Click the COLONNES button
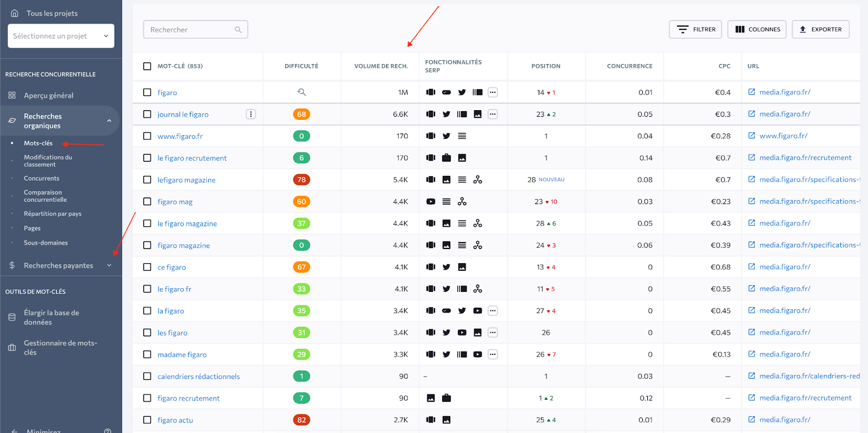This screenshot has width=868, height=433. tap(757, 29)
